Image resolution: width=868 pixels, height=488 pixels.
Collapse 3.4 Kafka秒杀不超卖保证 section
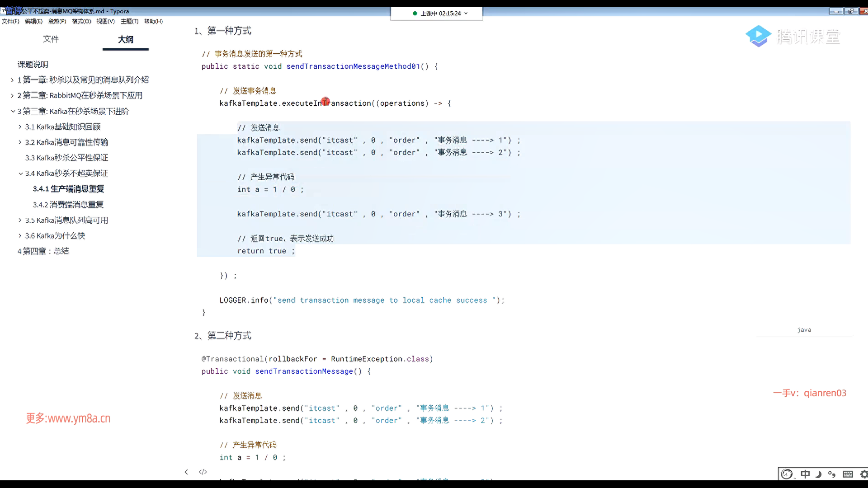21,174
